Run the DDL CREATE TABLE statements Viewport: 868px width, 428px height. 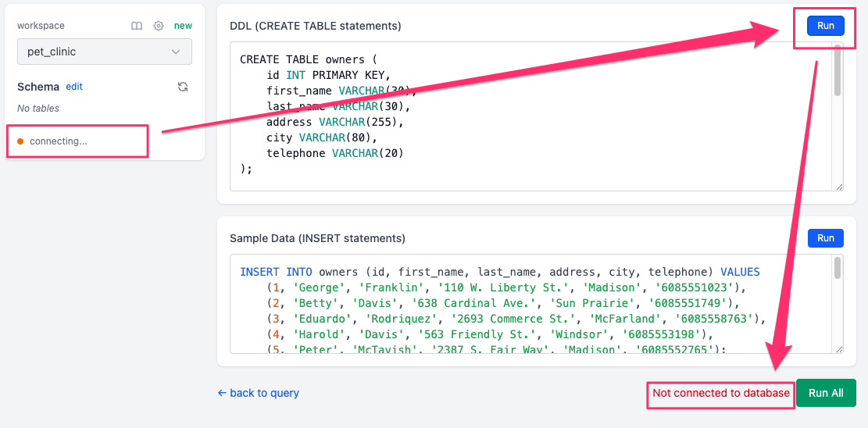[825, 26]
